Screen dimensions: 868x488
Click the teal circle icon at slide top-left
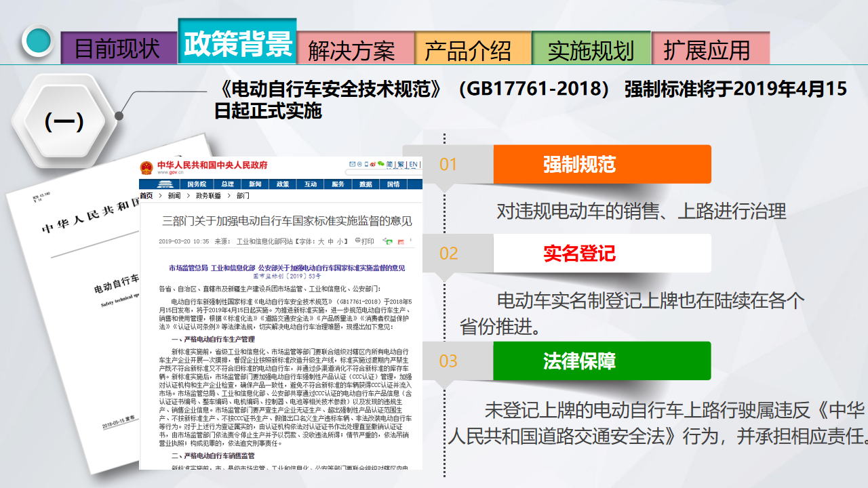click(x=37, y=40)
